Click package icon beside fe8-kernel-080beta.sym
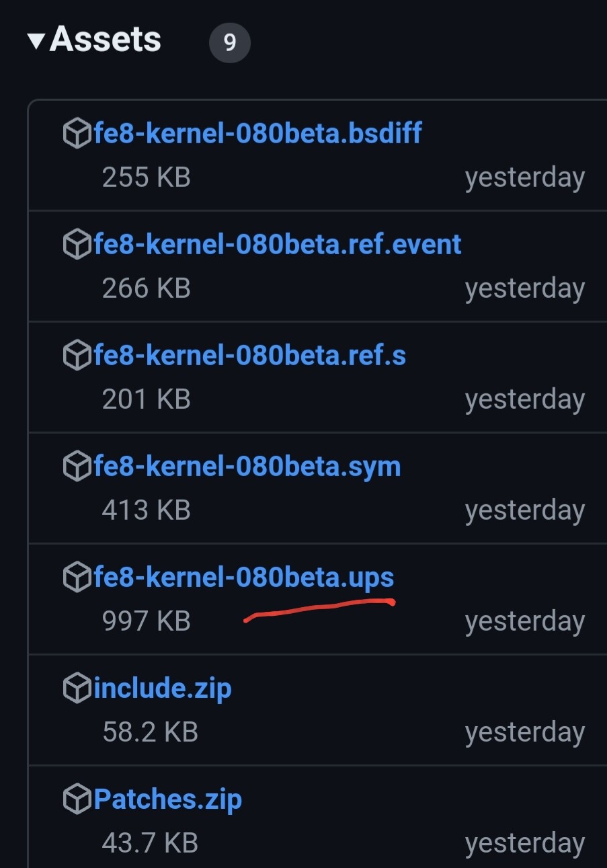 point(77,467)
